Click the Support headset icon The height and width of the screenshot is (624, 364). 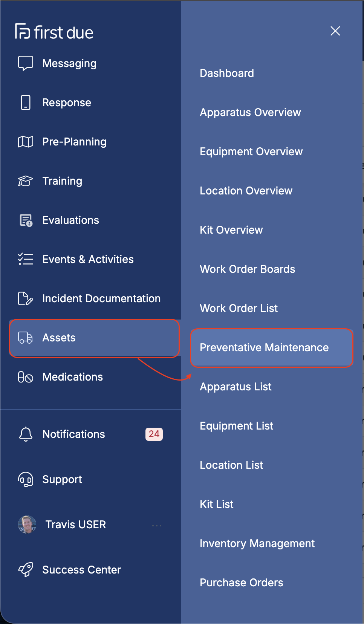(x=26, y=479)
